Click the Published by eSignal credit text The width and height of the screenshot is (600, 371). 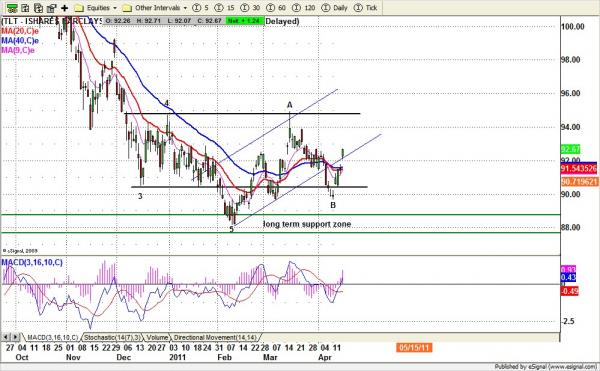545,367
